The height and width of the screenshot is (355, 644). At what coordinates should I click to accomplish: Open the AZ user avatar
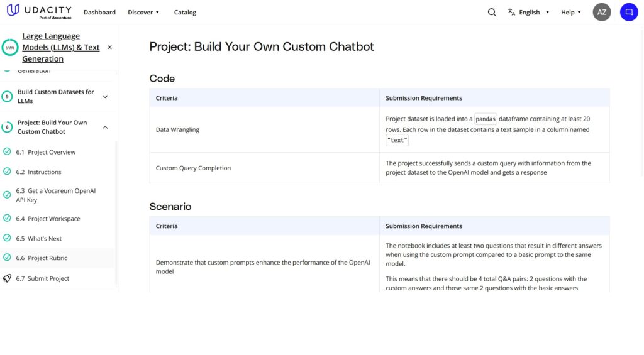[x=601, y=13]
